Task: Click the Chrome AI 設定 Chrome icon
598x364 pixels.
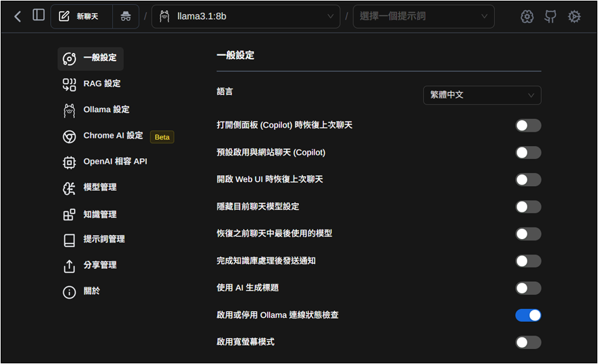Action: [x=69, y=136]
